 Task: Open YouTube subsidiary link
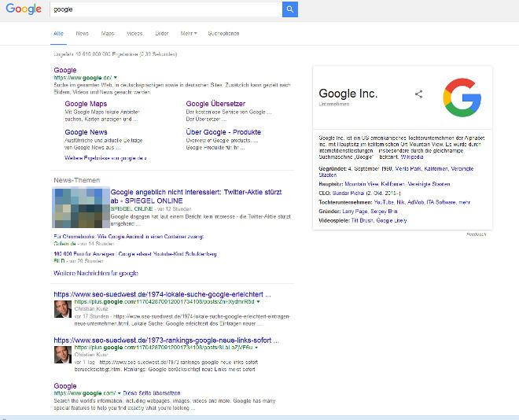pyautogui.click(x=384, y=202)
